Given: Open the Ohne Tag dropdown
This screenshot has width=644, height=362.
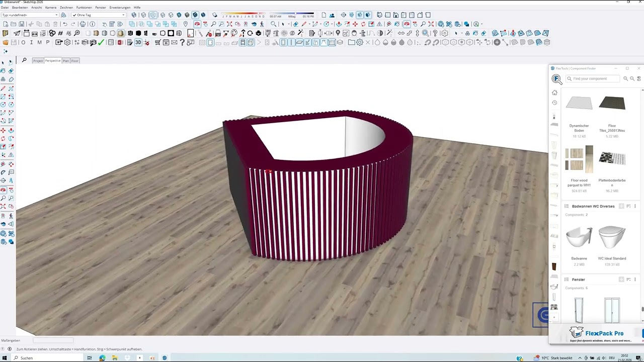Looking at the screenshot, I should [x=99, y=15].
